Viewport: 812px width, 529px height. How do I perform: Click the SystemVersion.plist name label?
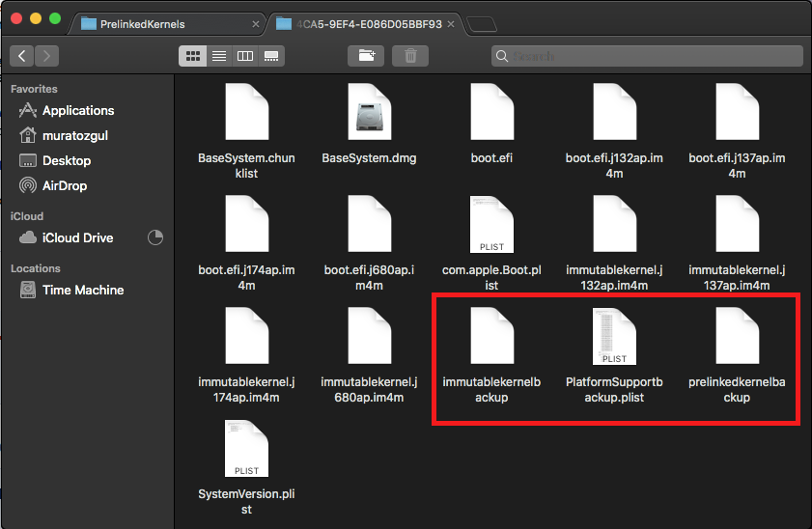click(246, 502)
